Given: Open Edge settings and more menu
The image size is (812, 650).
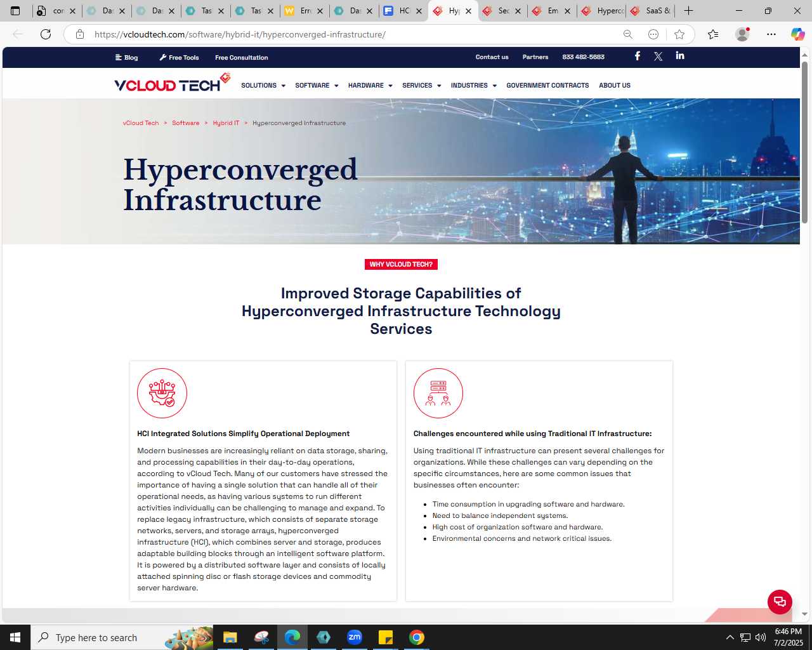Looking at the screenshot, I should [x=771, y=34].
